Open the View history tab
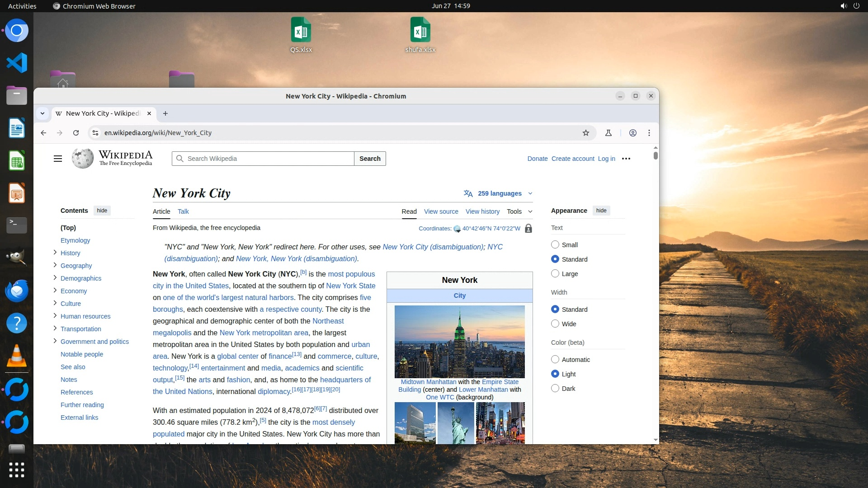The height and width of the screenshot is (488, 868). pos(482,211)
